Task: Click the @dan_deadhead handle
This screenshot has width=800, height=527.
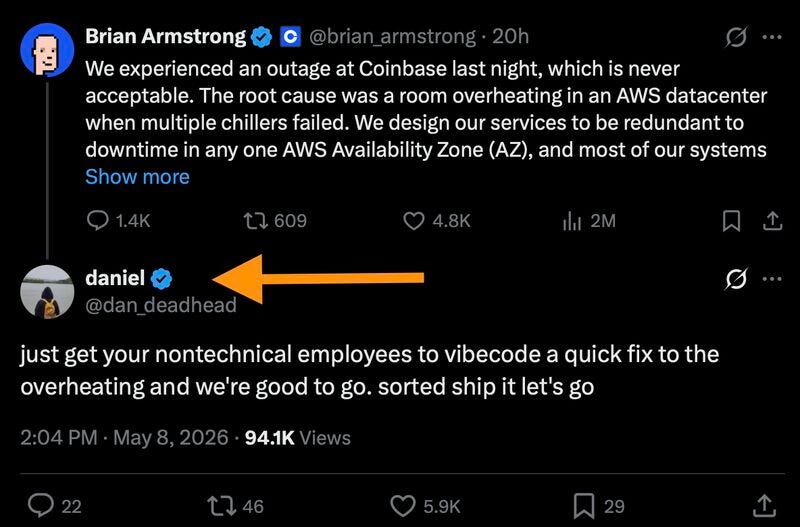Action: [161, 305]
